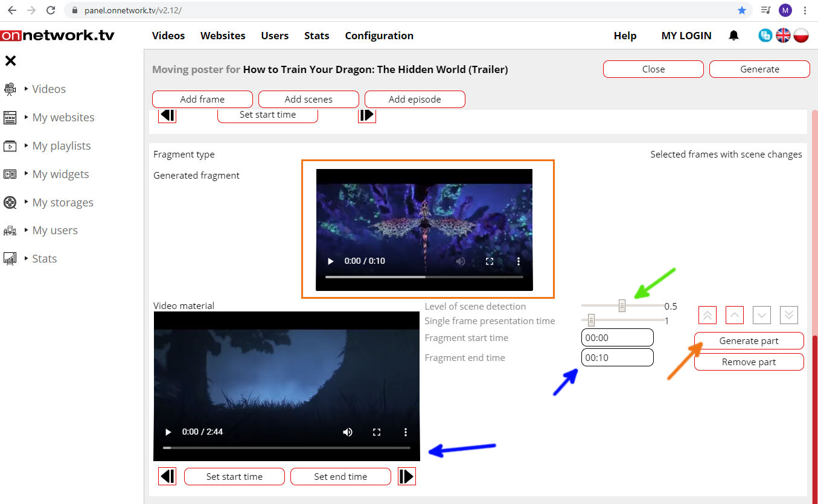Open the browser profile avatar M
Image resolution: width=818 pixels, height=504 pixels.
tap(785, 10)
